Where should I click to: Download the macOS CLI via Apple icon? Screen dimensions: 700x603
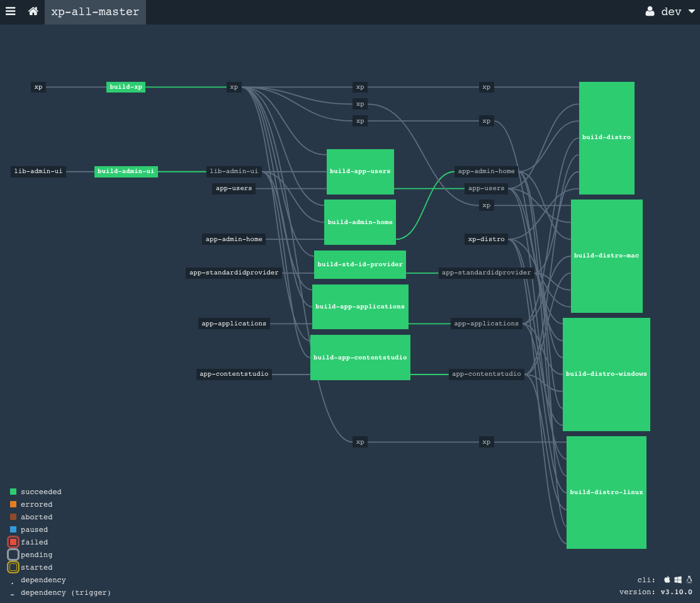(667, 579)
